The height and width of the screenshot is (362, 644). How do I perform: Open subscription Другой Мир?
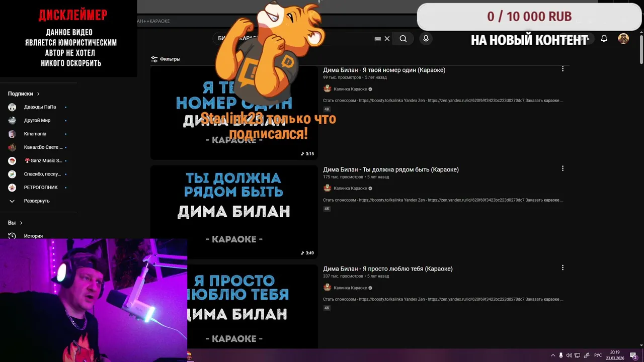(38, 121)
